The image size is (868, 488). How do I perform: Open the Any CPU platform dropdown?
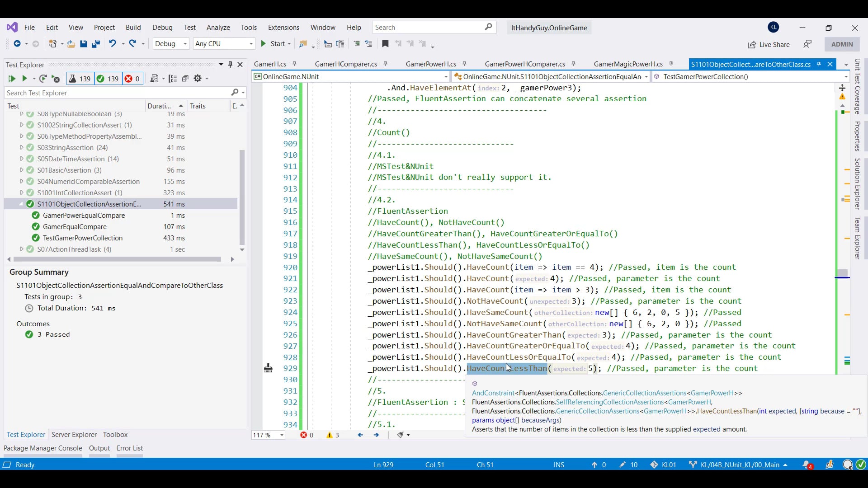point(223,44)
